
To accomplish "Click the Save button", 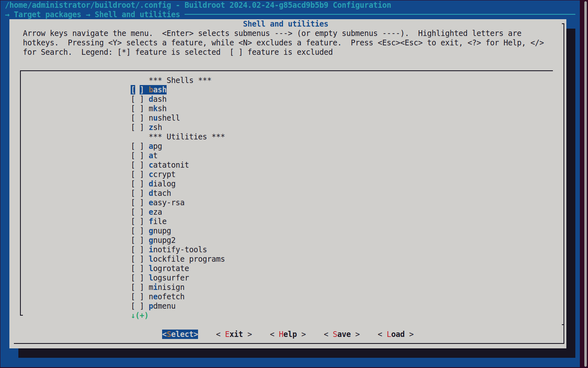I will 342,334.
